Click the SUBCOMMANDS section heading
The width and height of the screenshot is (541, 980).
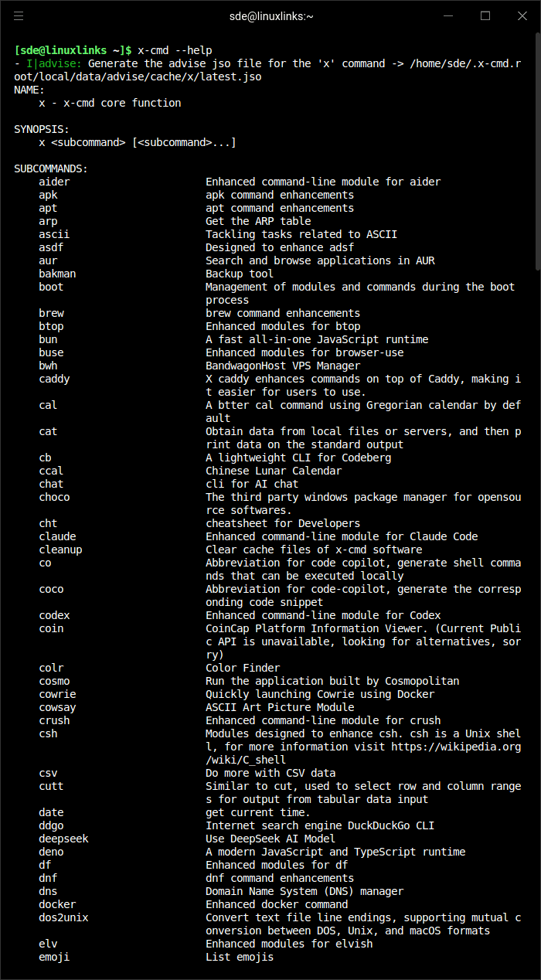pyautogui.click(x=51, y=168)
